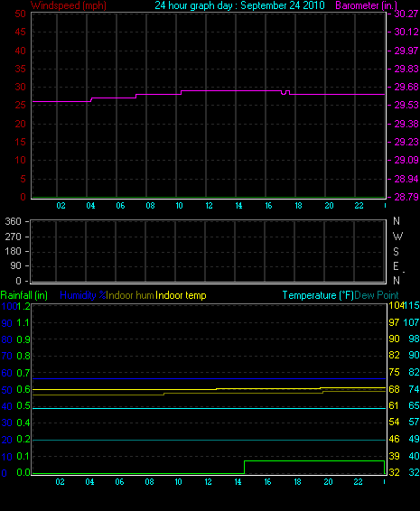This screenshot has width=420, height=511.
Task: Click the Rainfall (in) legend label
Action: tap(24, 295)
